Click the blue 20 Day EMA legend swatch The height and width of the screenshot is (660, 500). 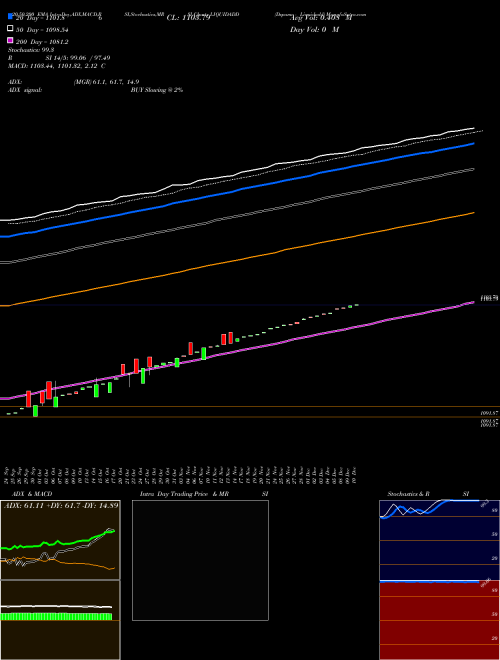(11, 16)
